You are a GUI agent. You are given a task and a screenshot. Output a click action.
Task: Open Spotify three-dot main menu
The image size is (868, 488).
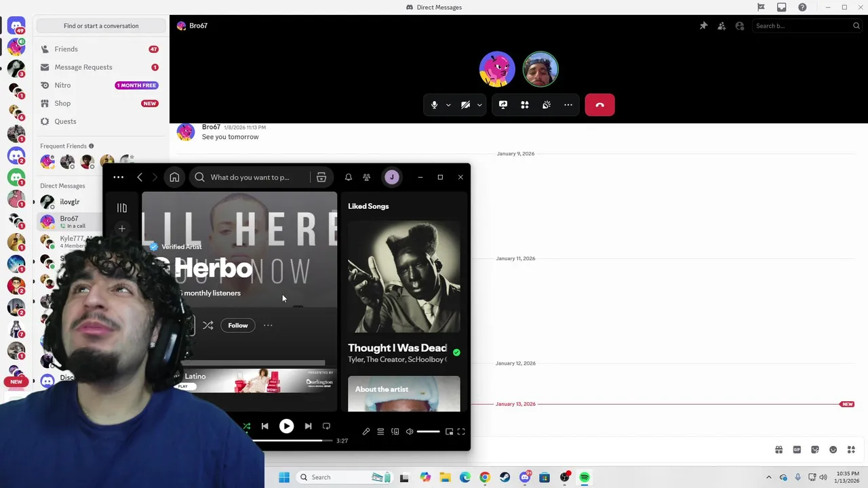118,178
